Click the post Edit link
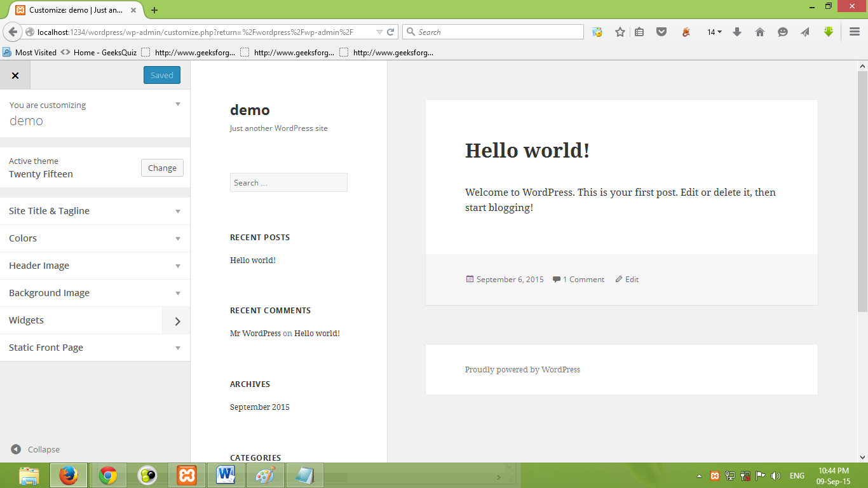 [x=632, y=279]
